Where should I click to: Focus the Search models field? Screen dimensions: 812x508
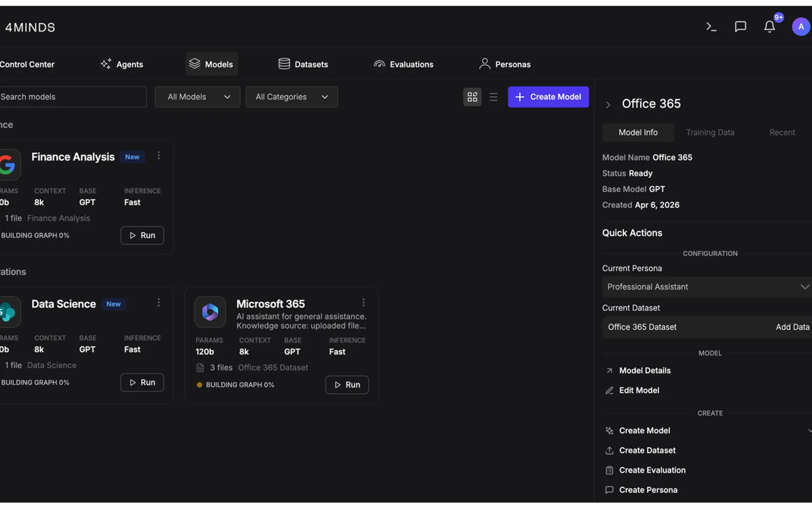(x=73, y=97)
